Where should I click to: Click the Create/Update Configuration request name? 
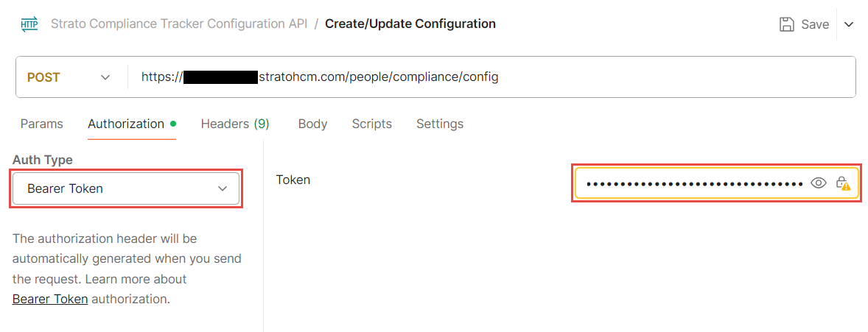click(410, 24)
